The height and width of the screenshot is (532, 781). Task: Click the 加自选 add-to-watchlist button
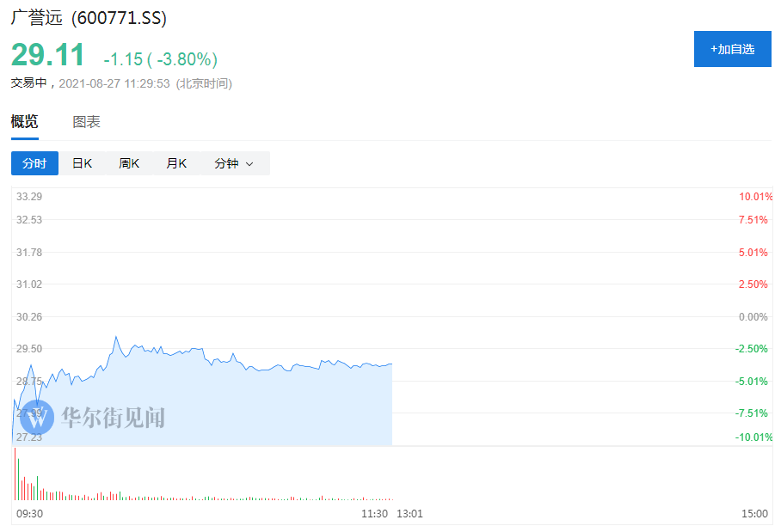coord(732,49)
